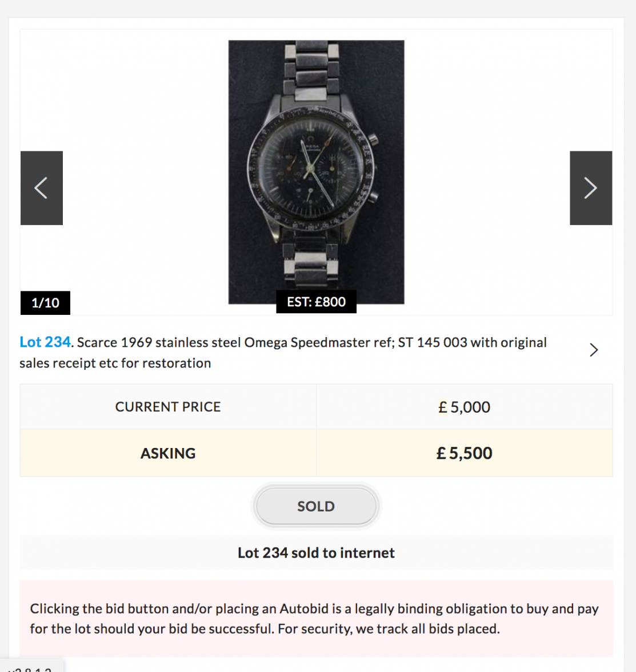Click the CURRENT PRICE label
This screenshot has height=672, width=636.
167,406
